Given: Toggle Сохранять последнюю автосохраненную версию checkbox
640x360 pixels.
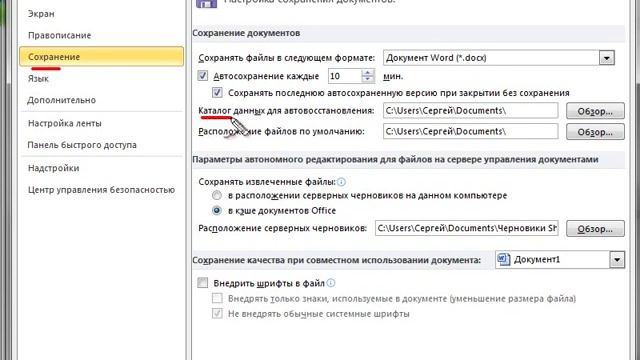Looking at the screenshot, I should tap(217, 93).
